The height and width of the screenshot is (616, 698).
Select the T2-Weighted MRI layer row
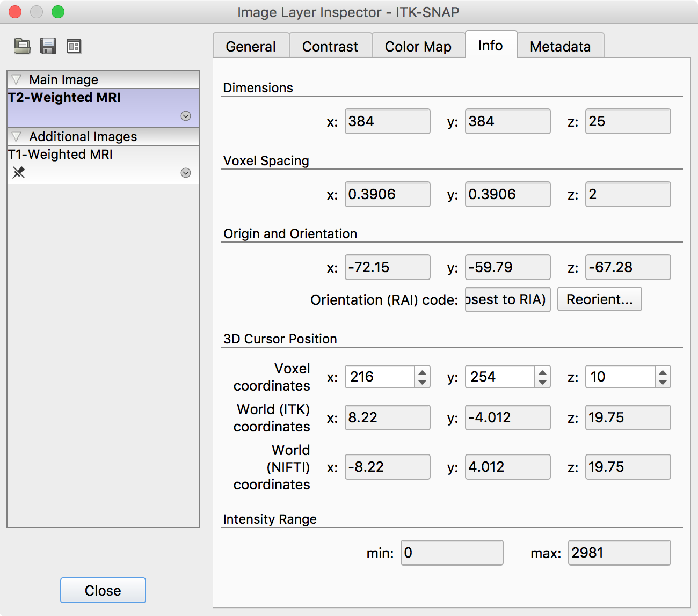click(103, 107)
